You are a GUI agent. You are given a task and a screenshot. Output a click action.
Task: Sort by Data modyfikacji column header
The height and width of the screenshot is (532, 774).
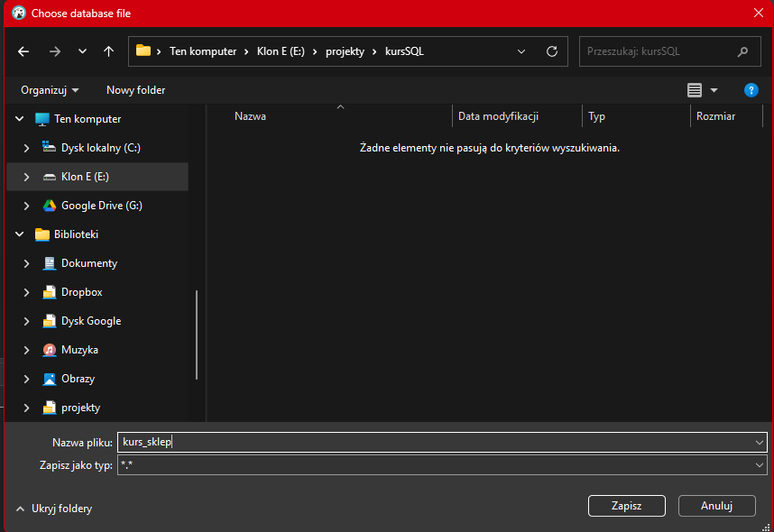click(498, 116)
